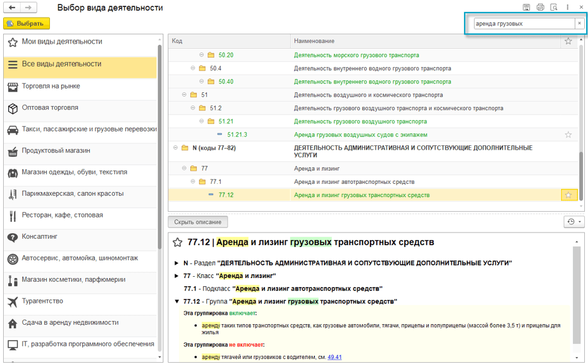
Task: Collapse section N (коды 77–82) in tree
Action: (x=176, y=148)
